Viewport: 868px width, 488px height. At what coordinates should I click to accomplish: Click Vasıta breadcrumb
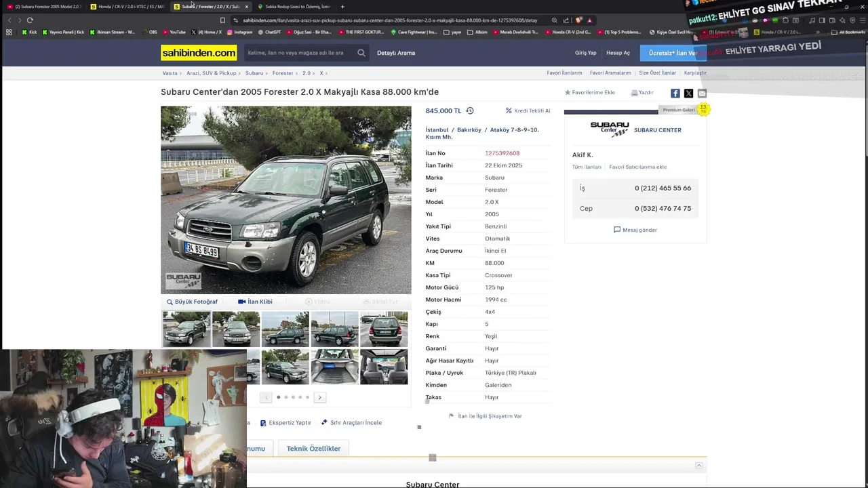170,73
